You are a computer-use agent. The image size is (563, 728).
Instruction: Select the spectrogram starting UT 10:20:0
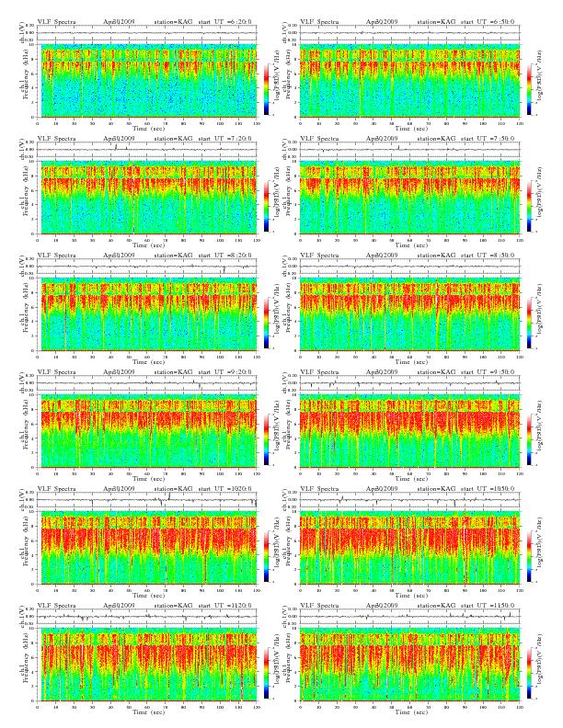(x=149, y=548)
